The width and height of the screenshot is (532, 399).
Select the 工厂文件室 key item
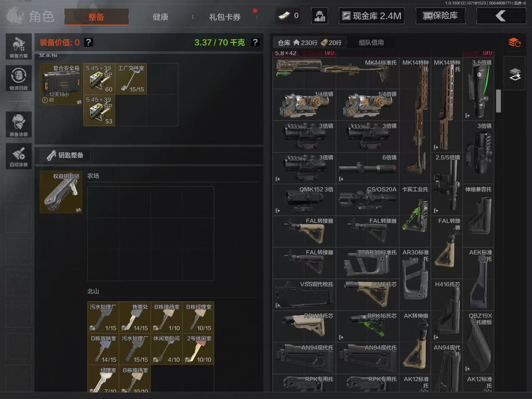coord(131,79)
